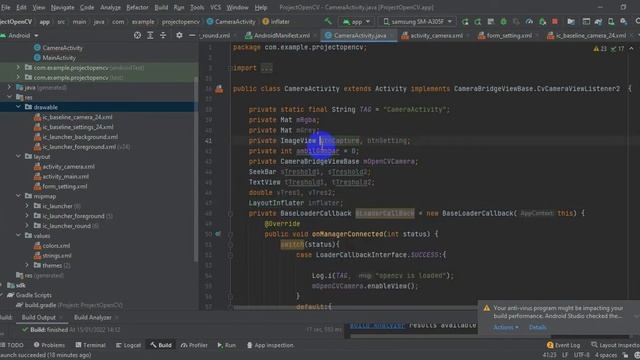Open the Event Log

(563, 345)
